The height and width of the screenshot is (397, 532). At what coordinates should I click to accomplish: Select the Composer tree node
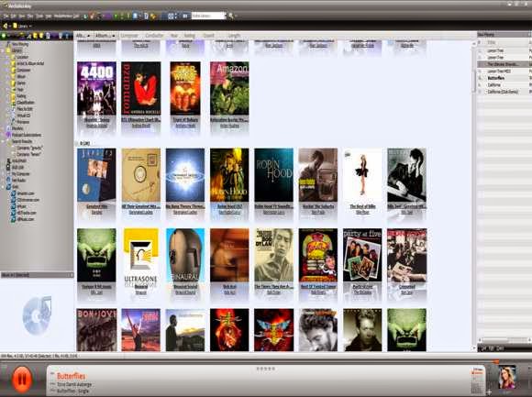[x=24, y=70]
